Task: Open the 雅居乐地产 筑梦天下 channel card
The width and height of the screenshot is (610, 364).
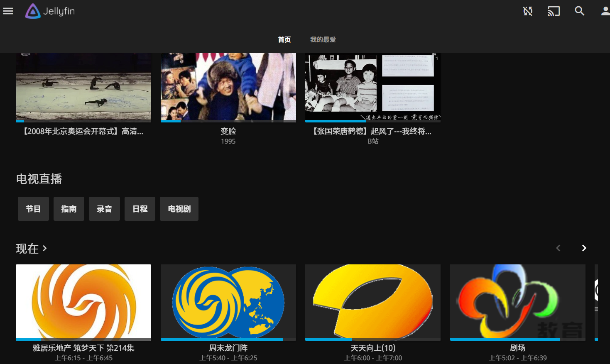Action: 83,302
